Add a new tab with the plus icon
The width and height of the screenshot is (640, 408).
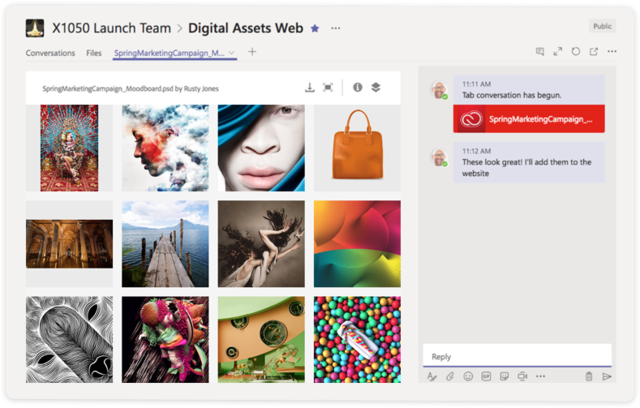coord(252,52)
